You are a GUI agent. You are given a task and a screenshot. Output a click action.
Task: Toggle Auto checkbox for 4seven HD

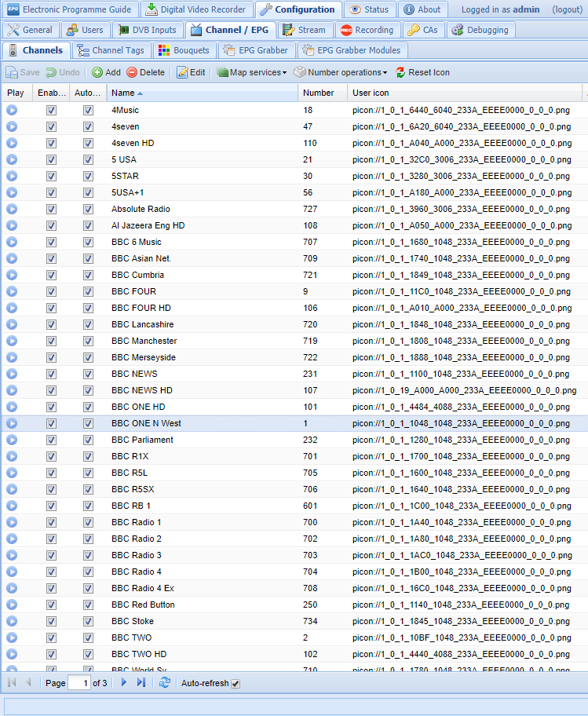(x=88, y=144)
